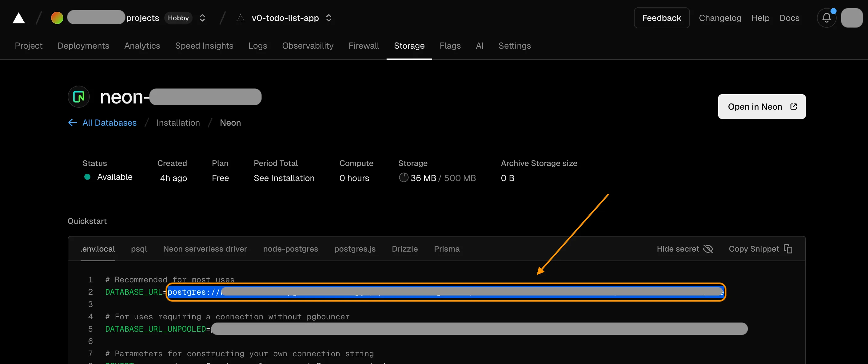Image resolution: width=868 pixels, height=364 pixels.
Task: Open the Changelog link
Action: pyautogui.click(x=720, y=18)
